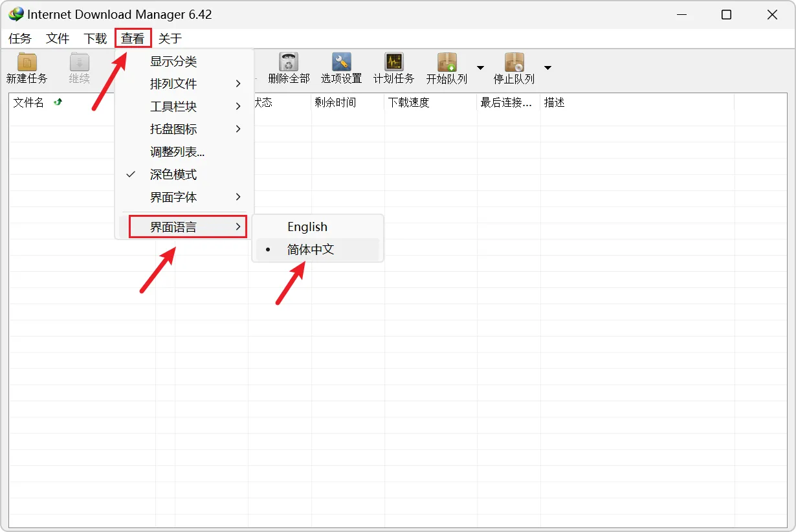Maximize the IDM window
Image resolution: width=796 pixels, height=532 pixels.
point(727,14)
